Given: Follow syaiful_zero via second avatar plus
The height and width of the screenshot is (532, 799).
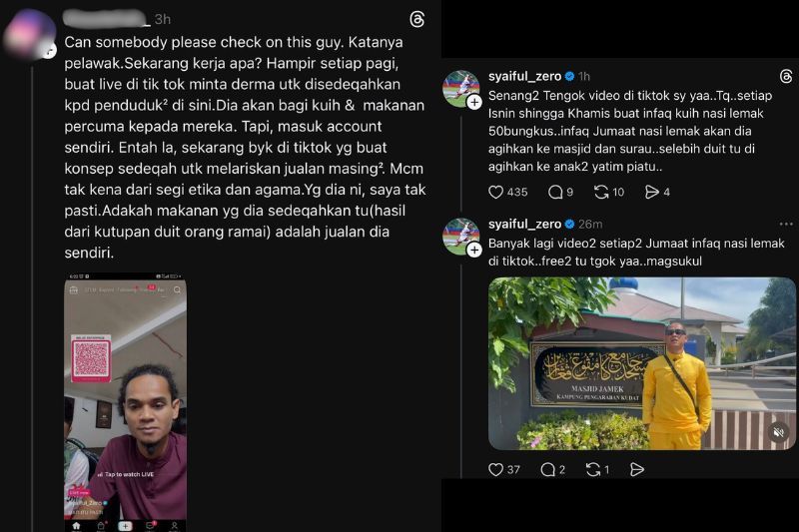Looking at the screenshot, I should [x=474, y=250].
